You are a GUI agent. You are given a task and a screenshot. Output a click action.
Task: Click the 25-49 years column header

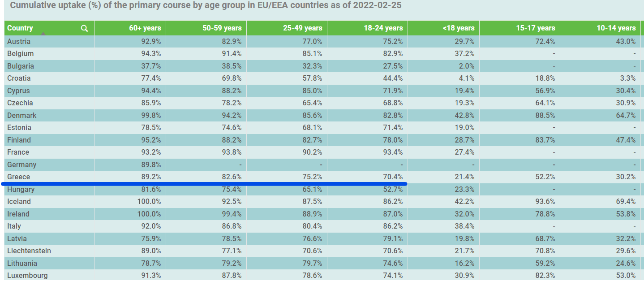click(302, 28)
